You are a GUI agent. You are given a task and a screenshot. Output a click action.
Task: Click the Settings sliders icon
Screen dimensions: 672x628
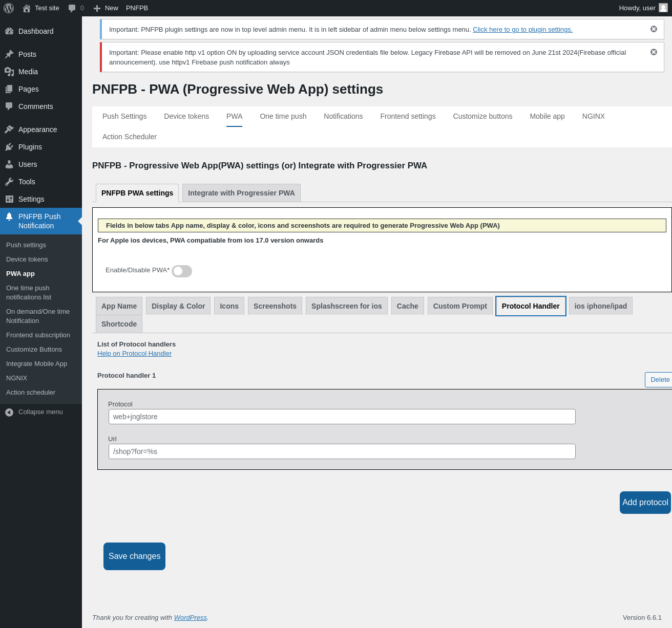pos(9,199)
